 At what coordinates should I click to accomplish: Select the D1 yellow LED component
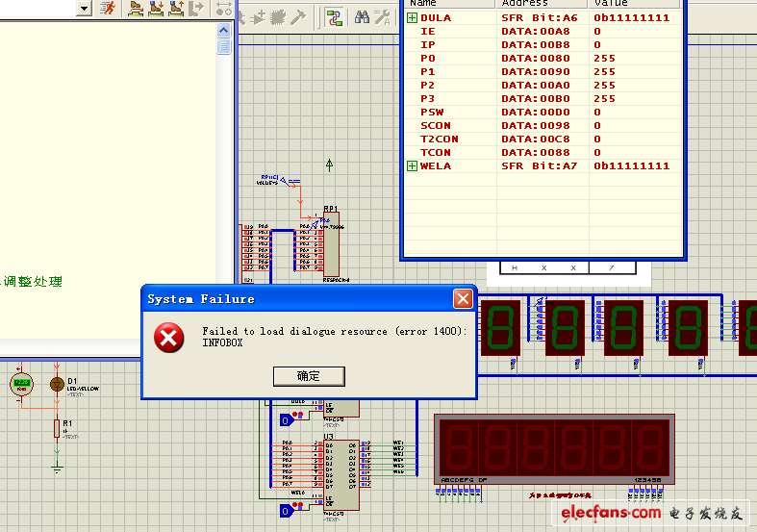click(57, 384)
